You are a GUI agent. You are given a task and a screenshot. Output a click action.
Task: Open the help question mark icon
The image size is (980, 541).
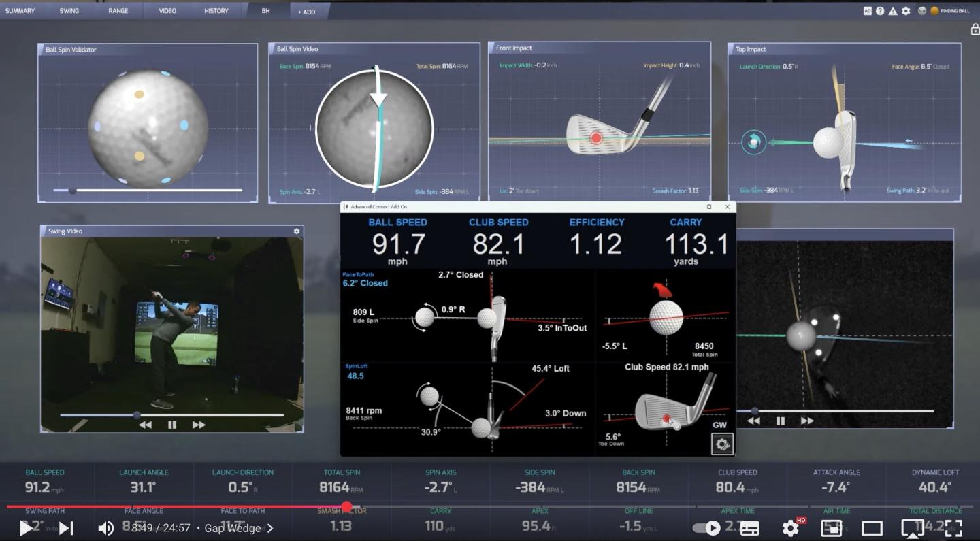[x=880, y=11]
